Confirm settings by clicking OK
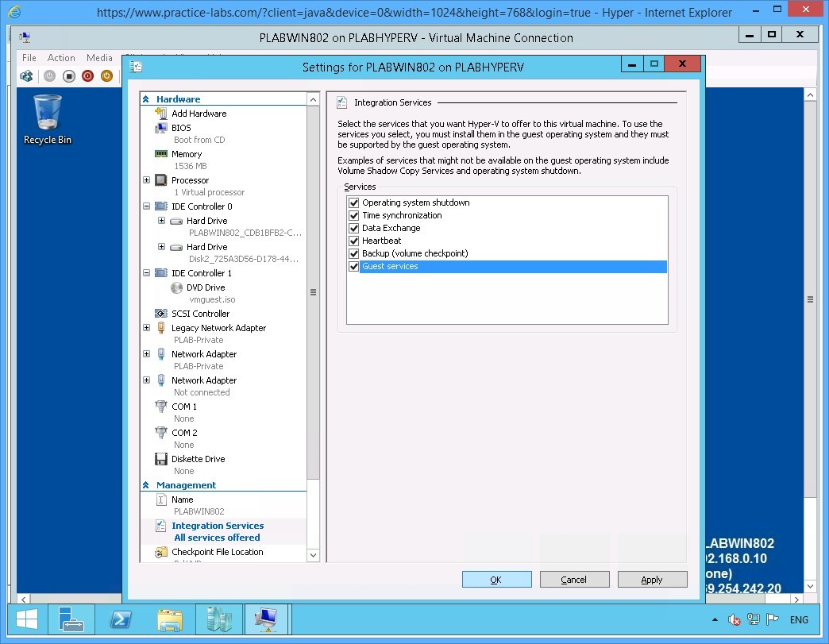The height and width of the screenshot is (644, 829). click(x=496, y=579)
